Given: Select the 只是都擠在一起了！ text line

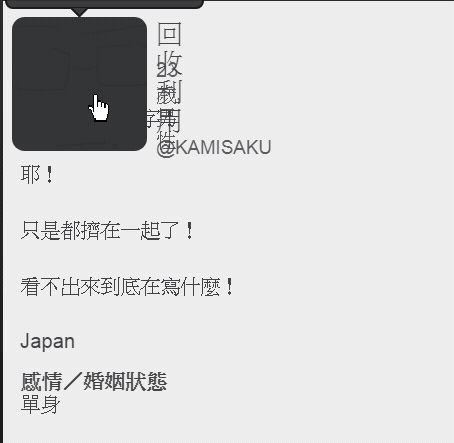Looking at the screenshot, I should tap(107, 230).
